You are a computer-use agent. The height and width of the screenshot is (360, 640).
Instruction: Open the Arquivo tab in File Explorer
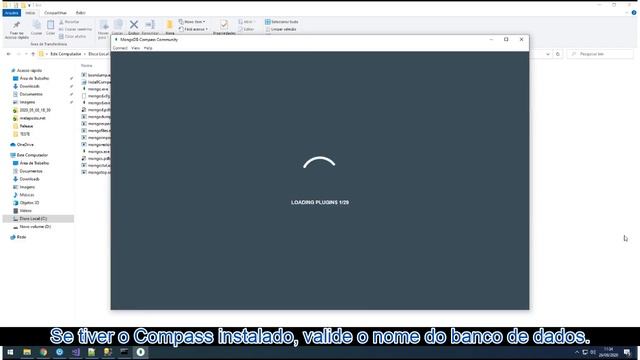[x=11, y=13]
